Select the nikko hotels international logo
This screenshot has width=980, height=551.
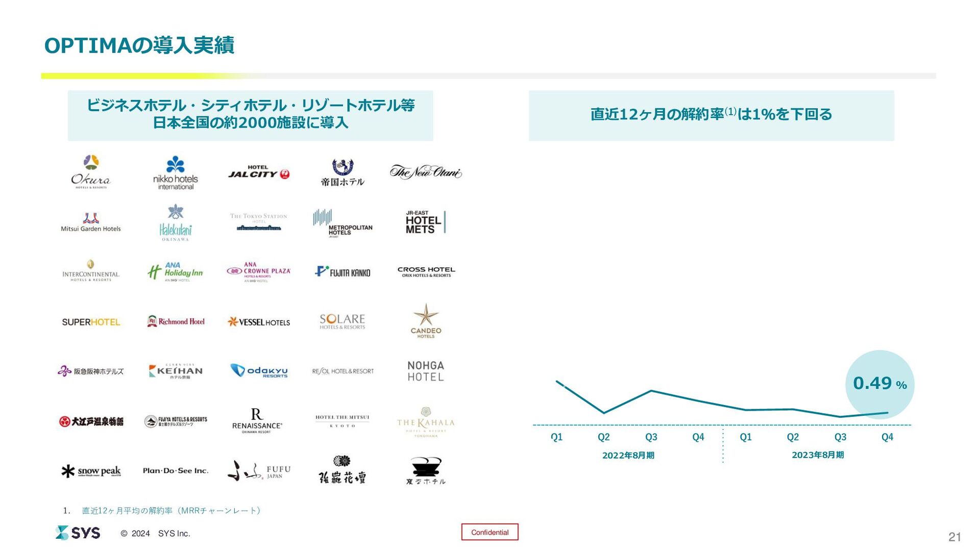[x=175, y=172]
